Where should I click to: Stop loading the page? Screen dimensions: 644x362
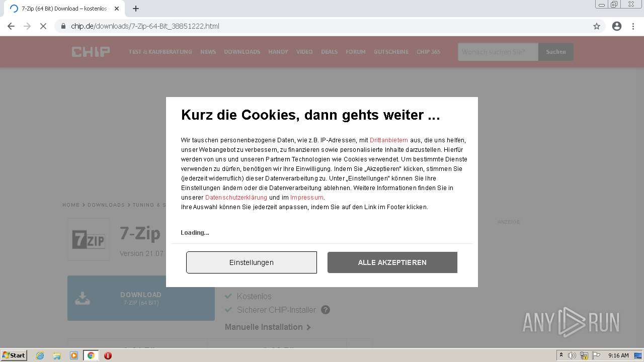tap(43, 26)
